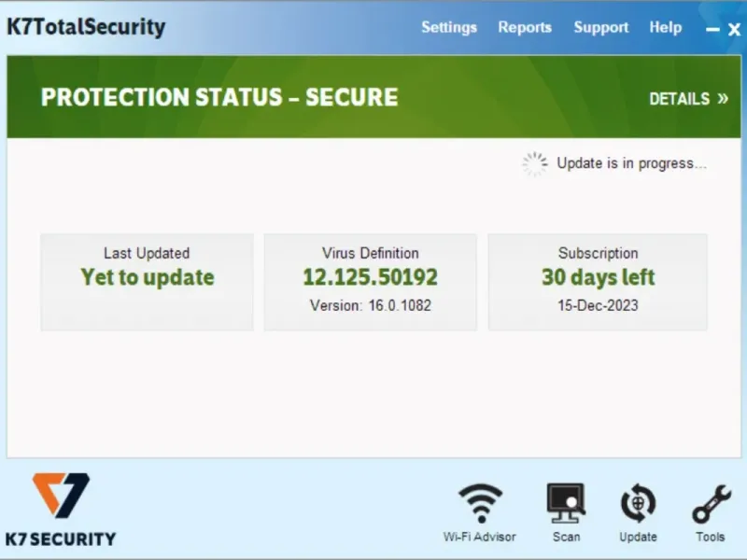The width and height of the screenshot is (747, 560).
Task: Open the Settings menu
Action: (x=449, y=27)
